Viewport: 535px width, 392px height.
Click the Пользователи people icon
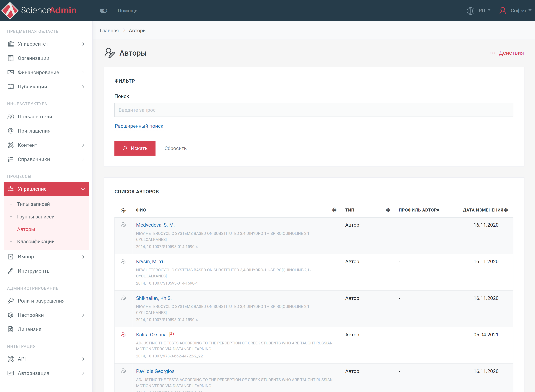[x=11, y=117]
